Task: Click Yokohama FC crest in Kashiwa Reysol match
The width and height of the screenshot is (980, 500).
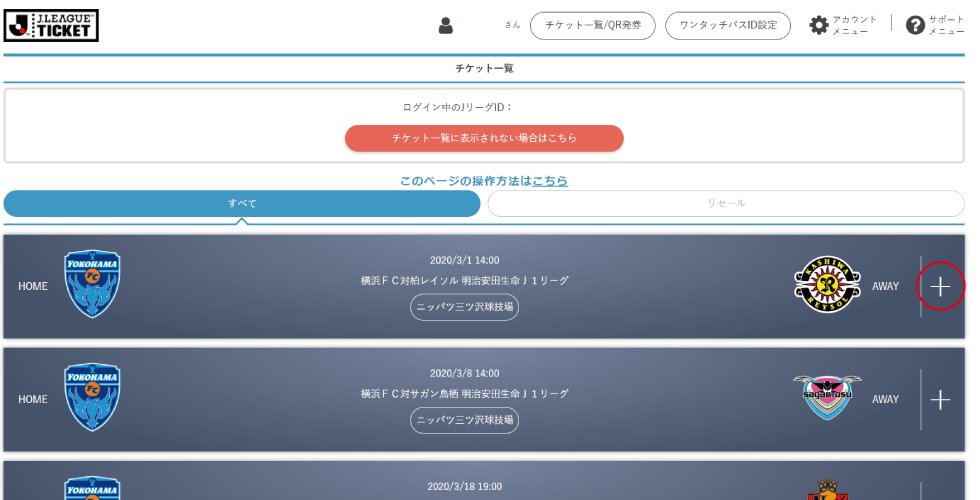Action: point(92,285)
